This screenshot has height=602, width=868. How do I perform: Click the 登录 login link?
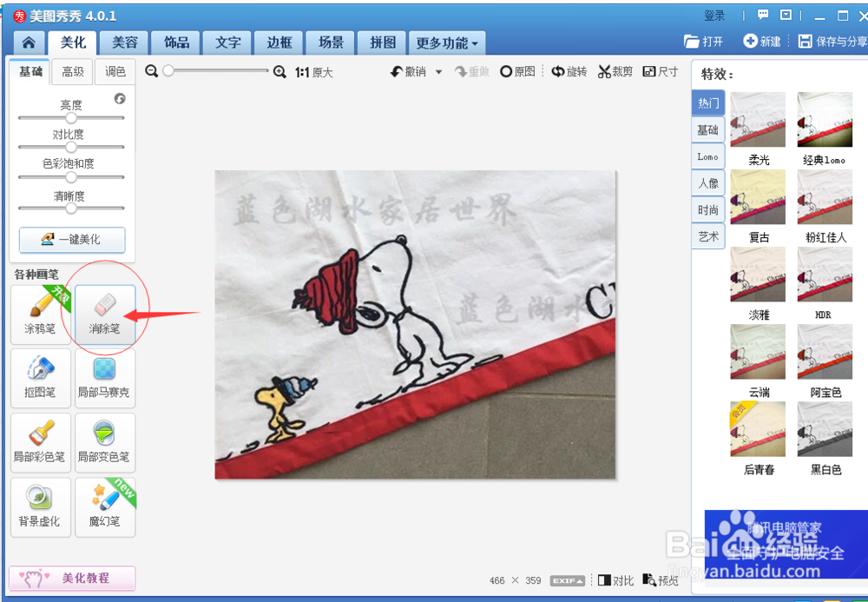[x=714, y=16]
